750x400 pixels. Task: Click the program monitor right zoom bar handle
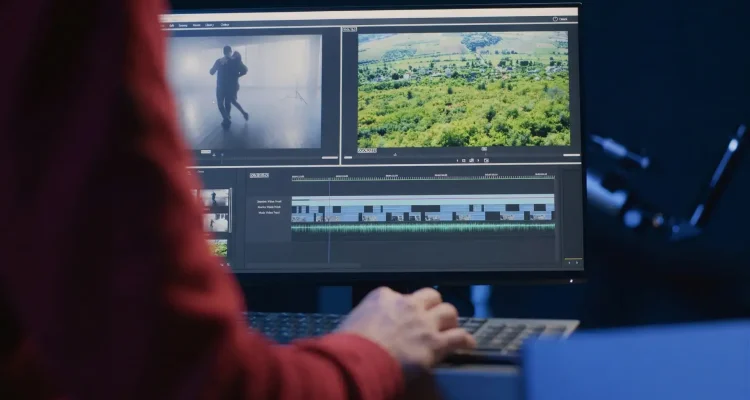[x=571, y=155]
